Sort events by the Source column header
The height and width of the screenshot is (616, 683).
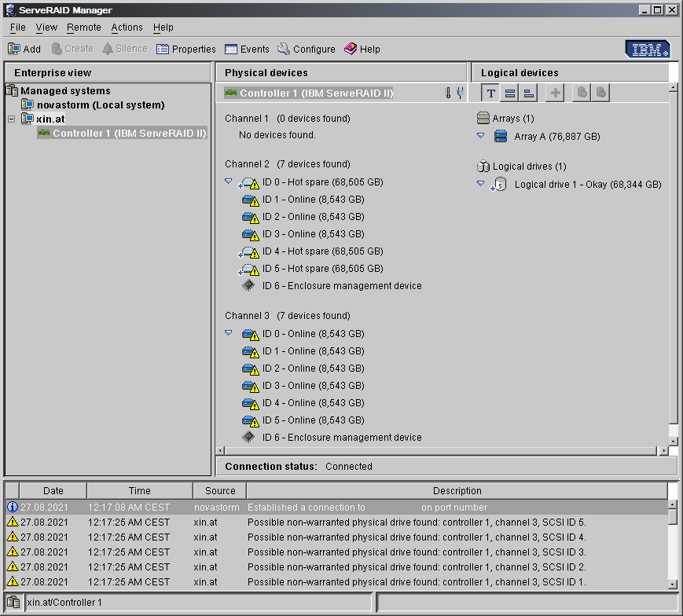220,490
